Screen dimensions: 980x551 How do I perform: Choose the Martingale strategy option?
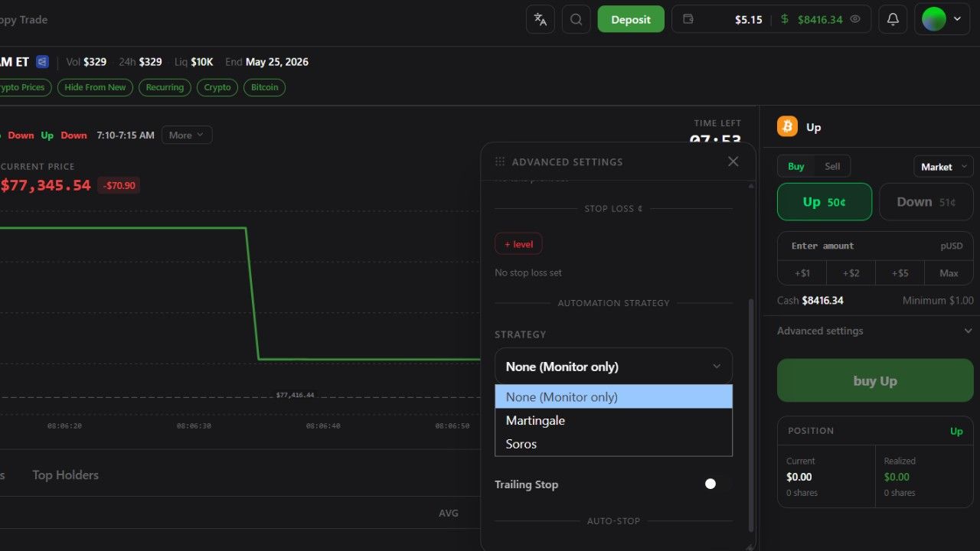click(613, 420)
